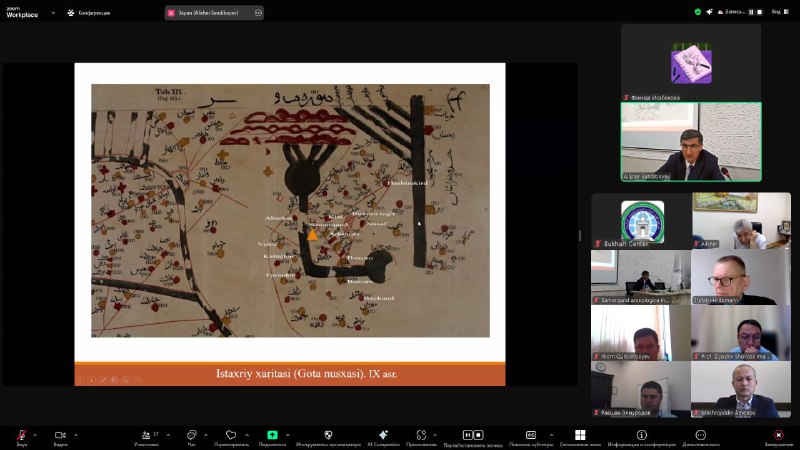Open the View layout menu
800x450 pixels.
point(780,12)
